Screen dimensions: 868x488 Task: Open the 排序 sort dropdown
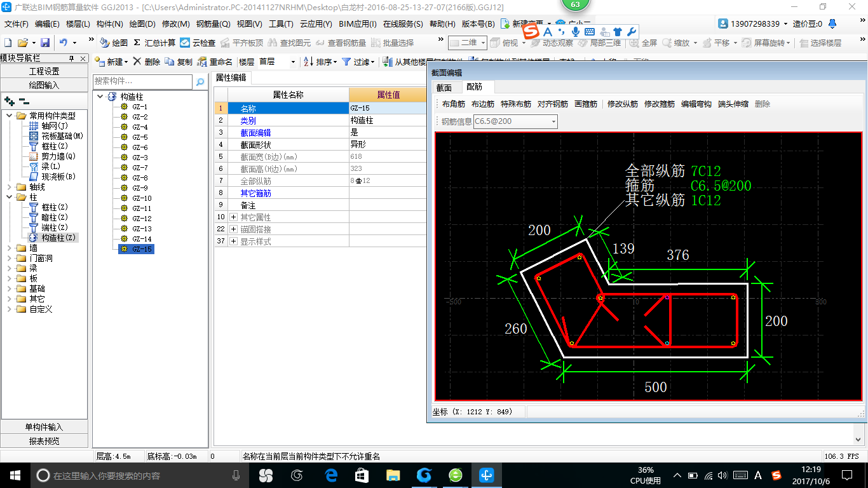click(320, 62)
